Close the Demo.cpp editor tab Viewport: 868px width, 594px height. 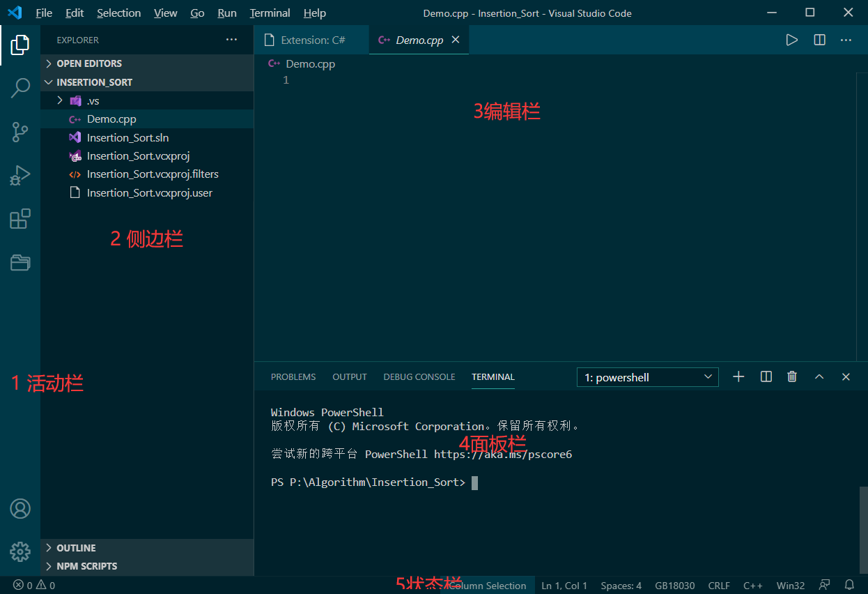point(456,40)
